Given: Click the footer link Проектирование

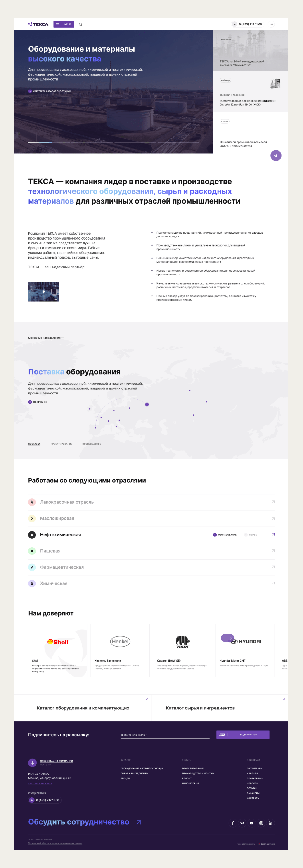Looking at the screenshot, I should [x=193, y=768].
